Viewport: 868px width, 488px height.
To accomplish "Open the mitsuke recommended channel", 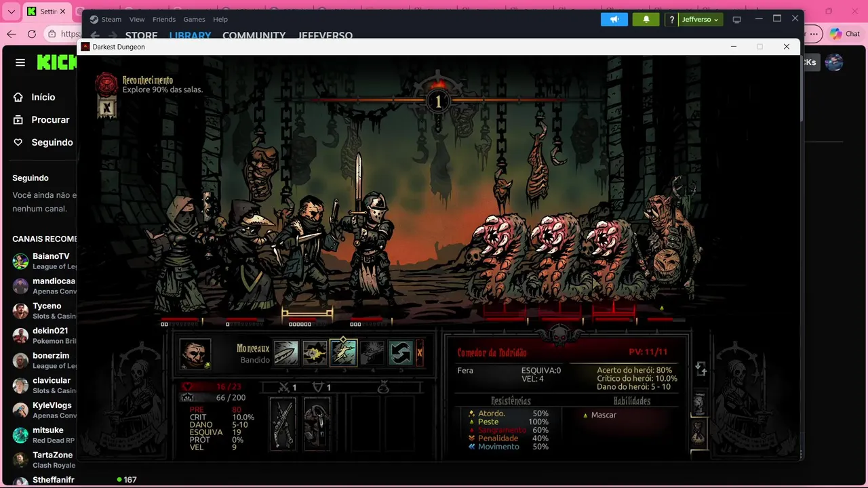I will point(43,434).
